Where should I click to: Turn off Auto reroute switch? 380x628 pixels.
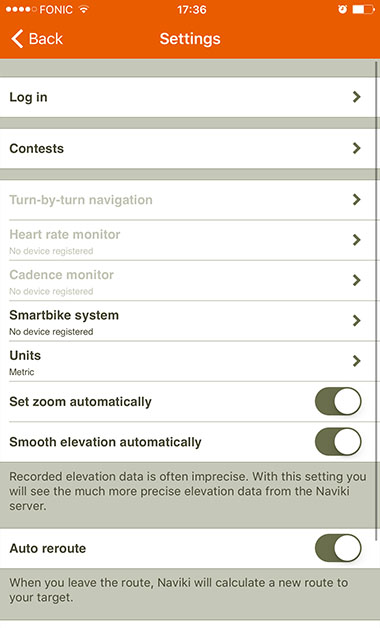pyautogui.click(x=338, y=548)
